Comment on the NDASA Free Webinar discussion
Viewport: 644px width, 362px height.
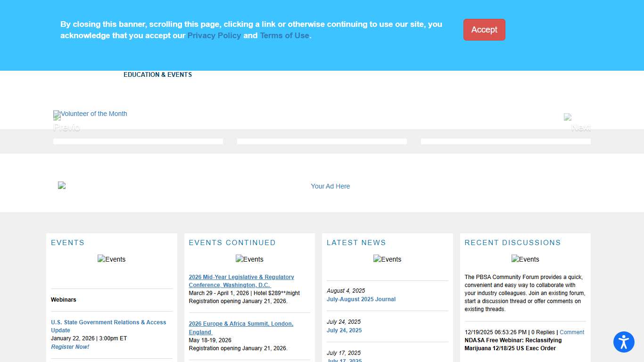pyautogui.click(x=572, y=332)
